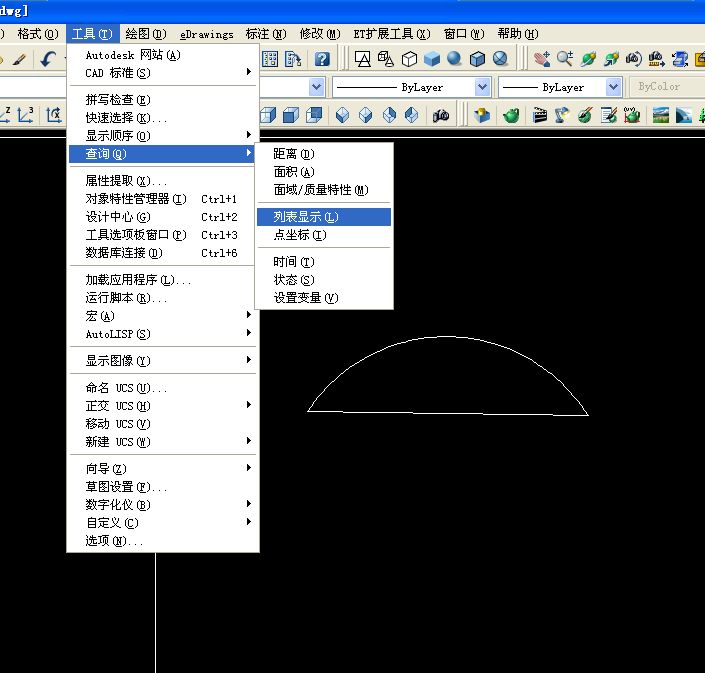Open the eDrawings menu

206,34
